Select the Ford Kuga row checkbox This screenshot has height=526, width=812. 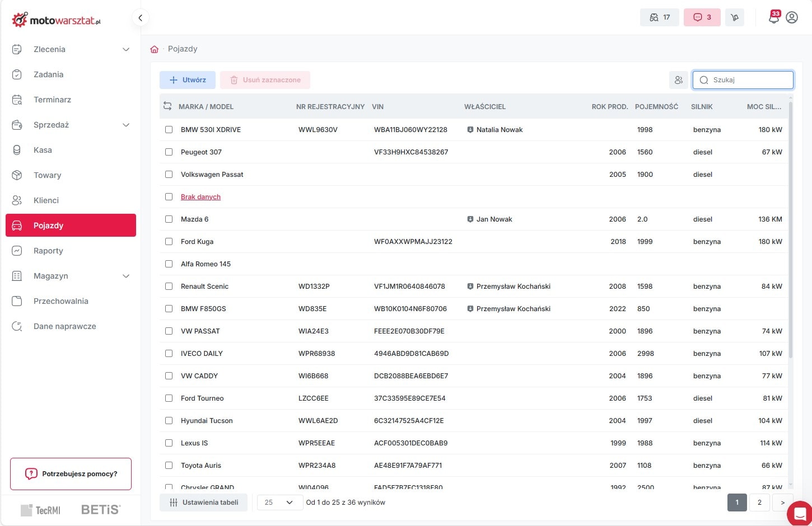(x=169, y=242)
